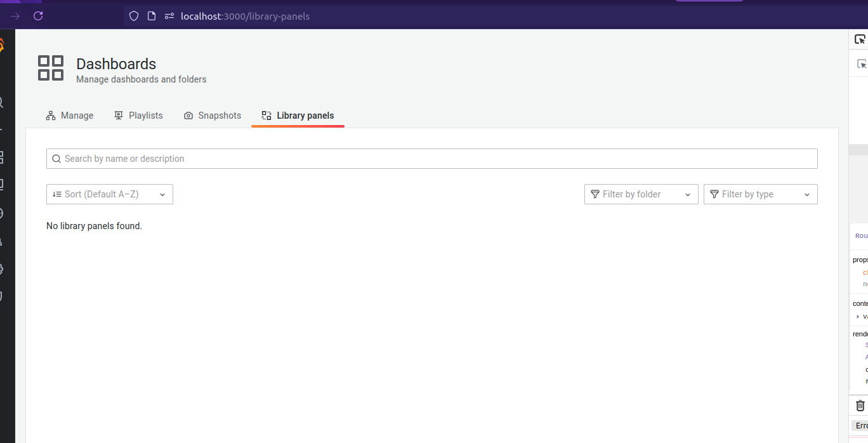
Task: Open the Sort Default A–Z dropdown
Action: point(109,194)
